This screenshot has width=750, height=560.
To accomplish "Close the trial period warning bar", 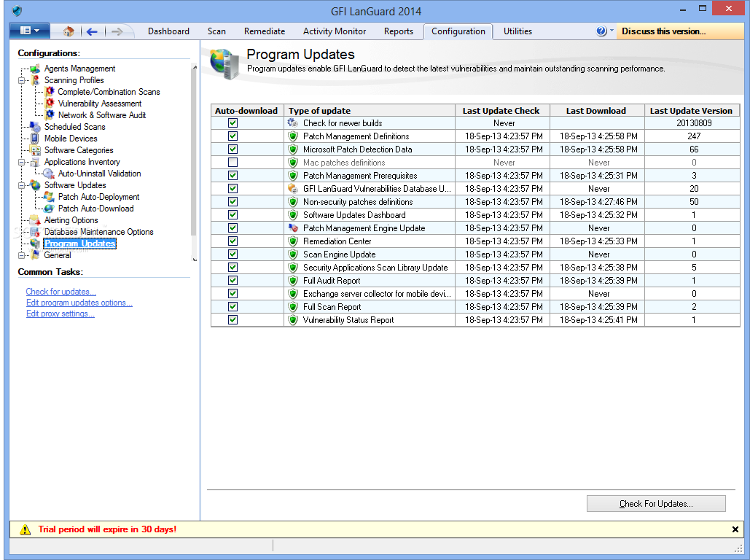I will 735,529.
